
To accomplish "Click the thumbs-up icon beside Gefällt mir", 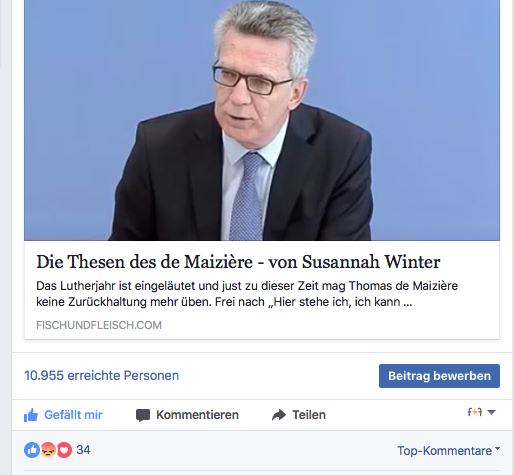I will 31,415.
